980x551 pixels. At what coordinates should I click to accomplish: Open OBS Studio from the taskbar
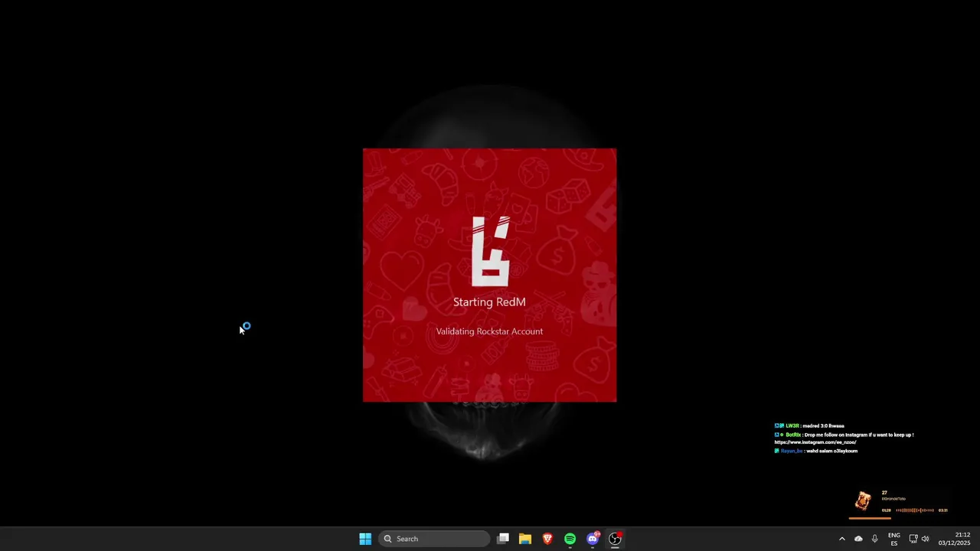(615, 539)
